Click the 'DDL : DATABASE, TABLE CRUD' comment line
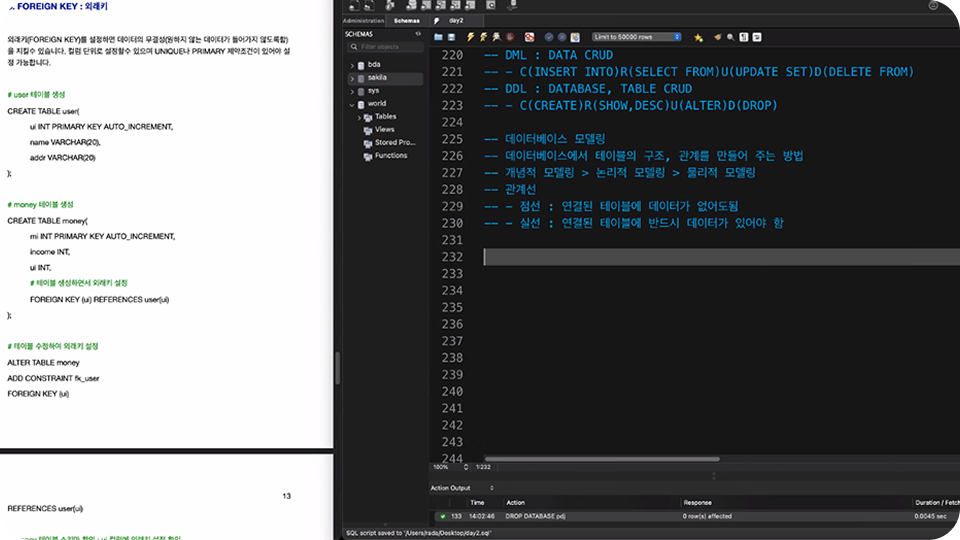Image resolution: width=960 pixels, height=540 pixels. pyautogui.click(x=588, y=89)
